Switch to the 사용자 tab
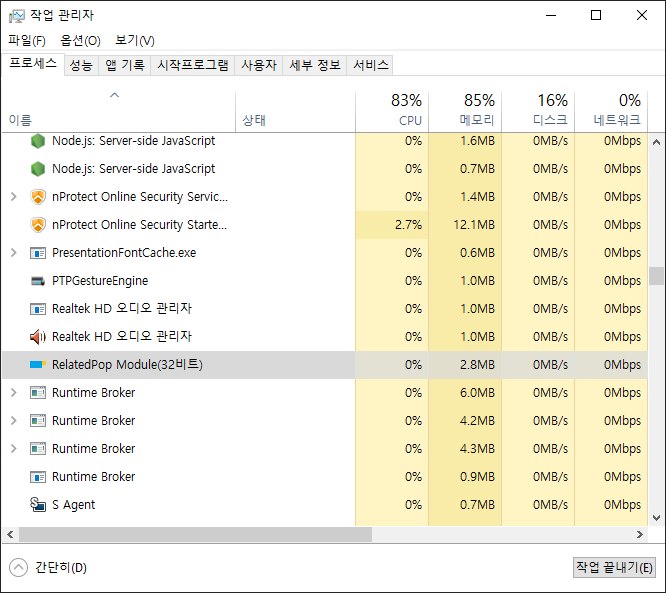Viewport: 666px width, 593px height. tap(259, 65)
